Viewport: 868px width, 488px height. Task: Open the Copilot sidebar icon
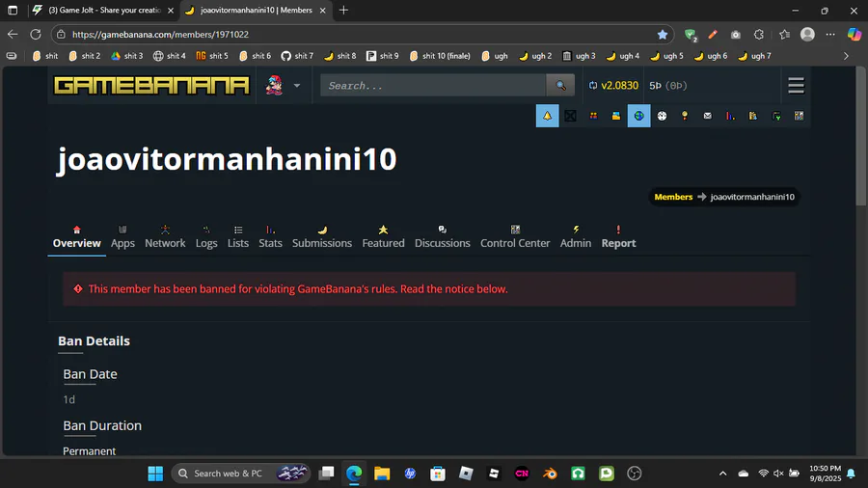(x=854, y=35)
